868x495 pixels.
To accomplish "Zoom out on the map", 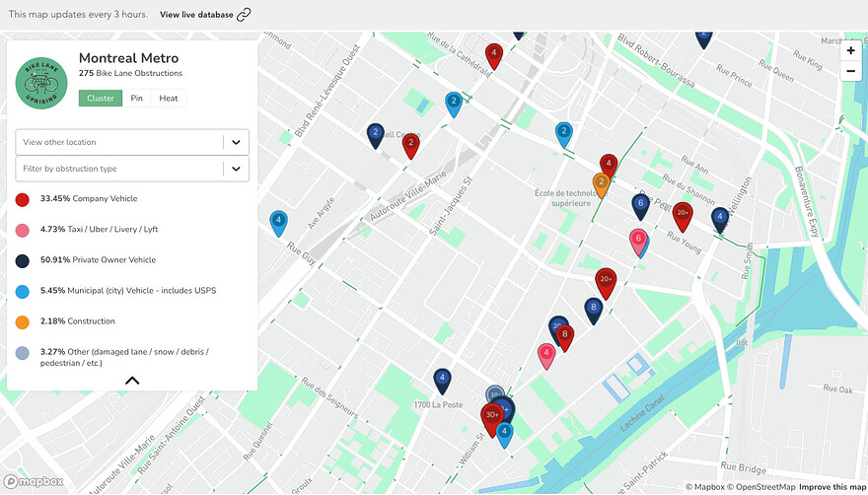I will [x=850, y=71].
